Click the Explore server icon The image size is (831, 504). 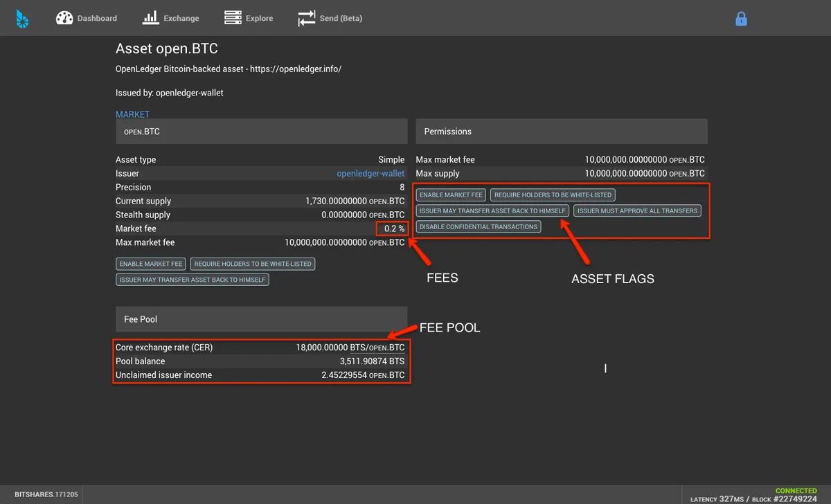233,18
